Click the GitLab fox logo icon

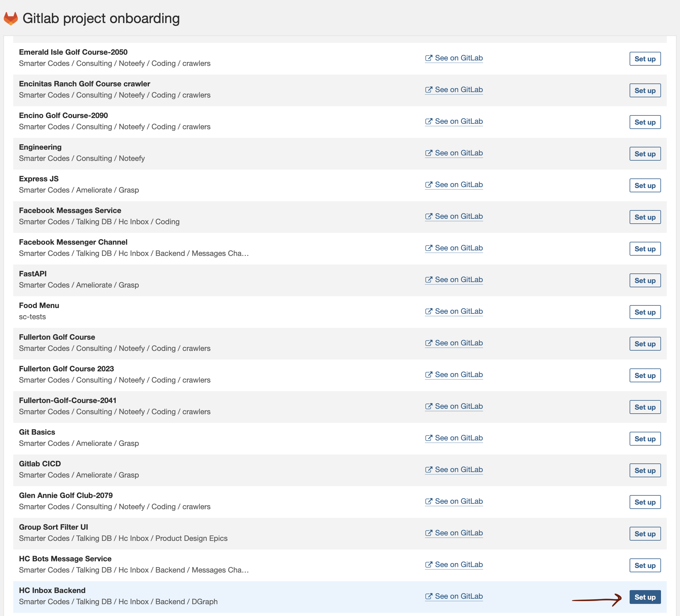[11, 18]
